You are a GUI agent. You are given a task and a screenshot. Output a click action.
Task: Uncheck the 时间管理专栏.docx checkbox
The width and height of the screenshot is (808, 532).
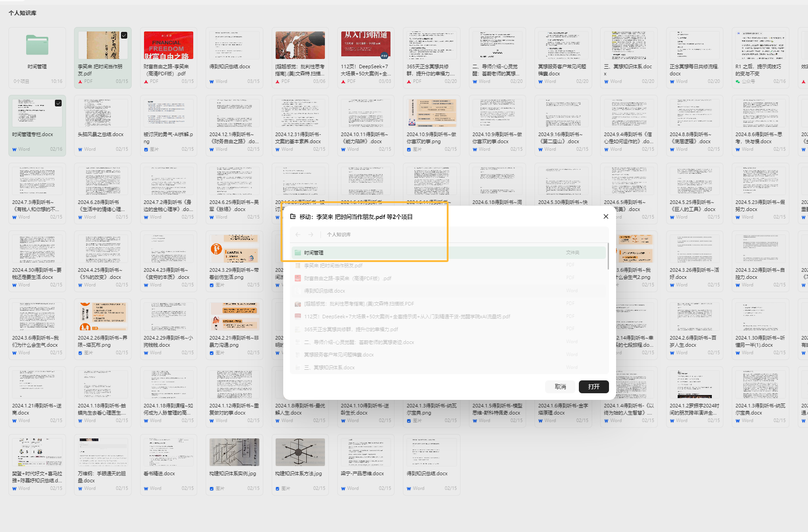click(x=58, y=103)
